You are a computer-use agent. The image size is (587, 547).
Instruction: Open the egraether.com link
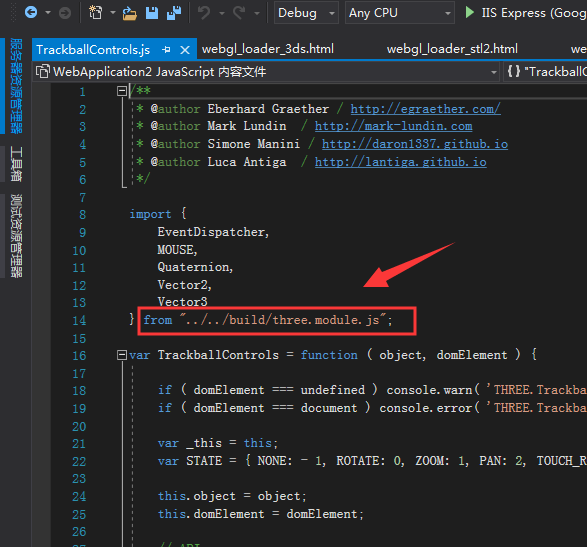pyautogui.click(x=425, y=109)
